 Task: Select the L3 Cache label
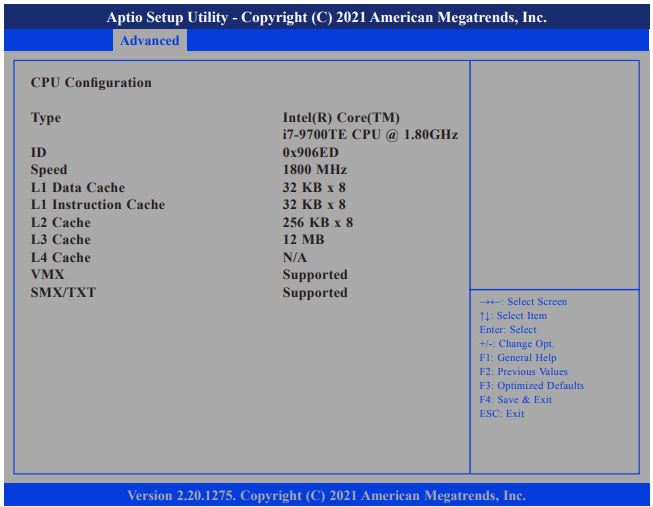tap(61, 240)
